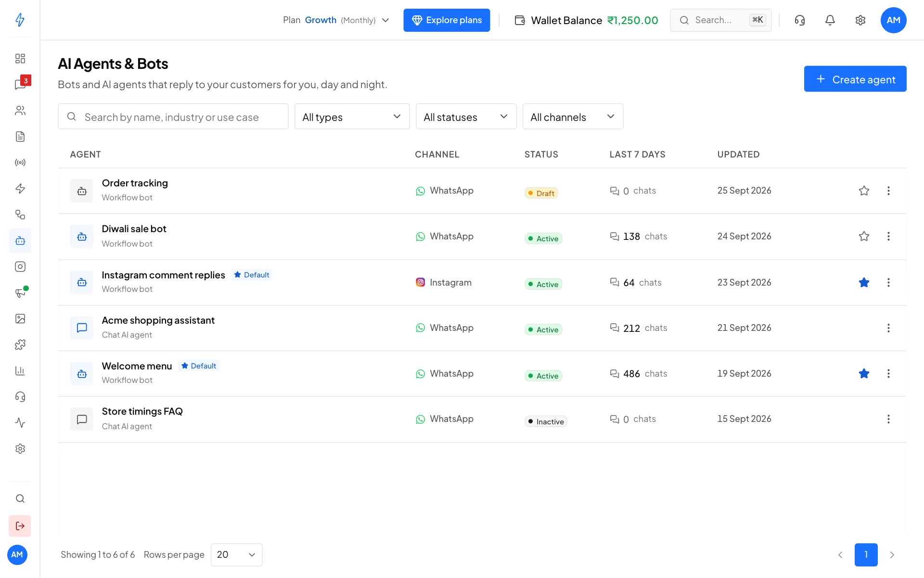Click the lightning logo at top left
Viewport: 924px width, 578px height.
[x=20, y=20]
